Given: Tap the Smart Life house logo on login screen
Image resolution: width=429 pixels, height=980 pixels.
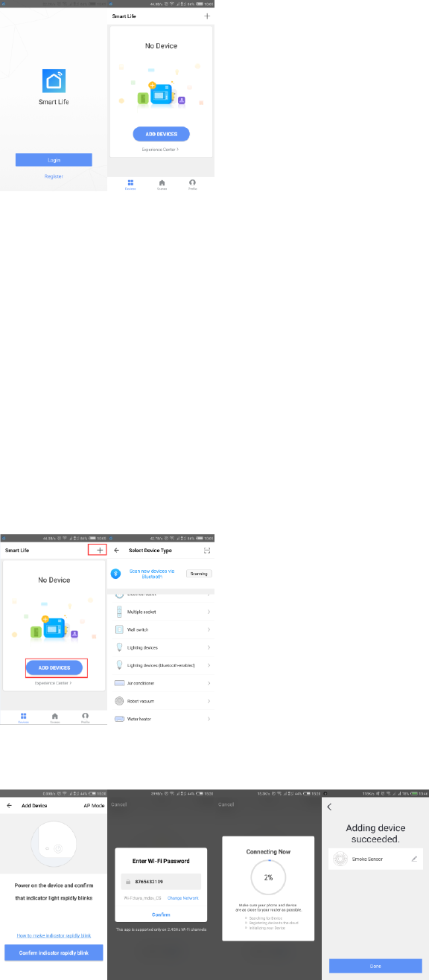Looking at the screenshot, I should [x=54, y=81].
